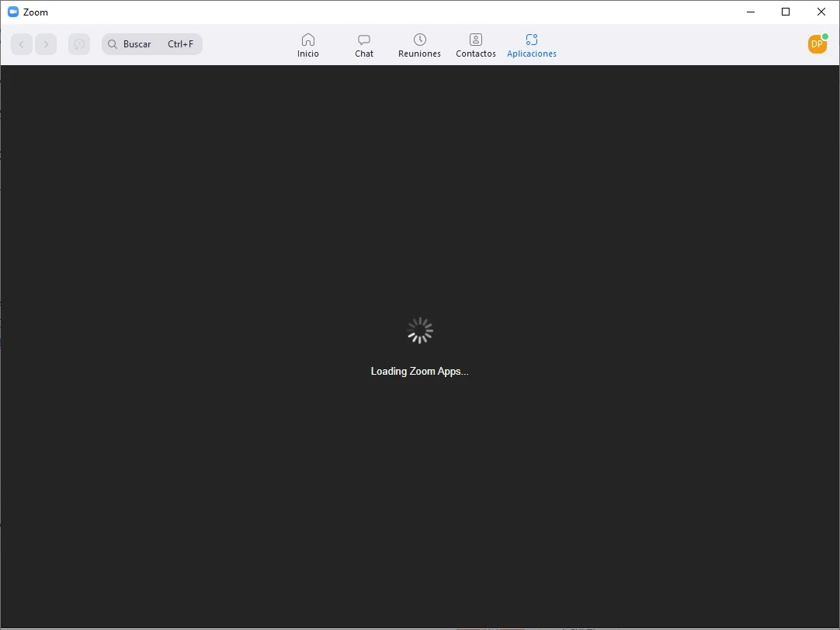Go to the Contactos tab
The image size is (840, 630).
pos(476,46)
